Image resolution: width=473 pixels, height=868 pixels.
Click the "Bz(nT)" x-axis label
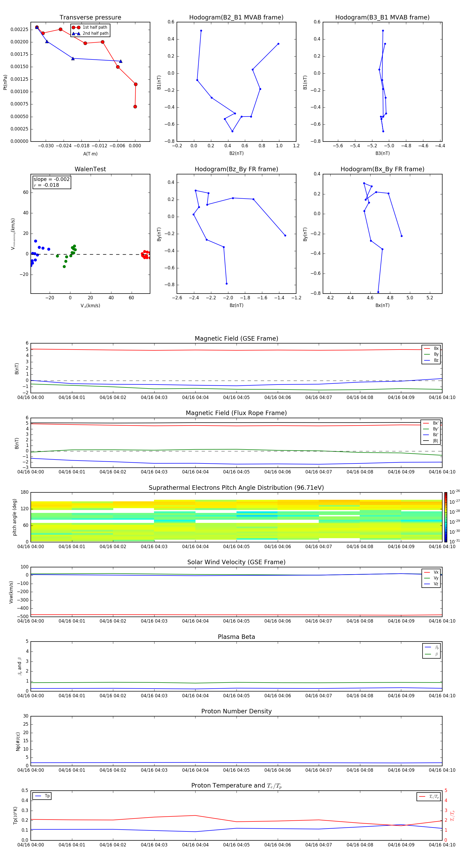point(236,305)
